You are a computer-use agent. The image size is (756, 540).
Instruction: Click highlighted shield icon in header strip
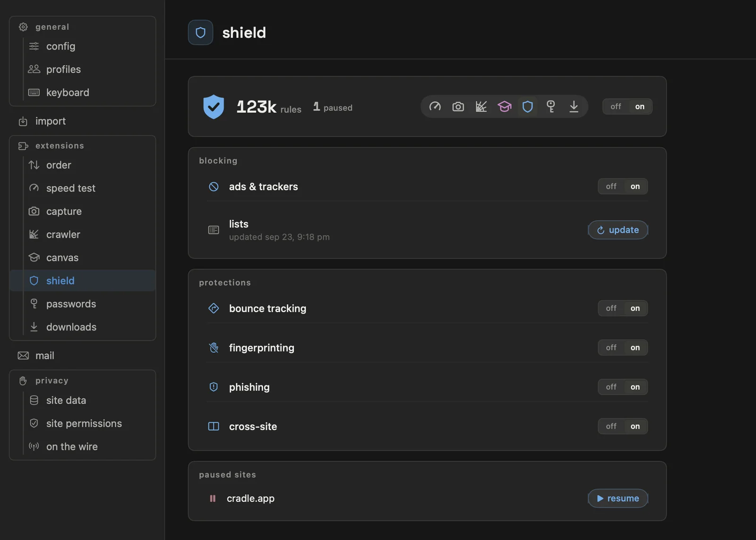pyautogui.click(x=527, y=106)
